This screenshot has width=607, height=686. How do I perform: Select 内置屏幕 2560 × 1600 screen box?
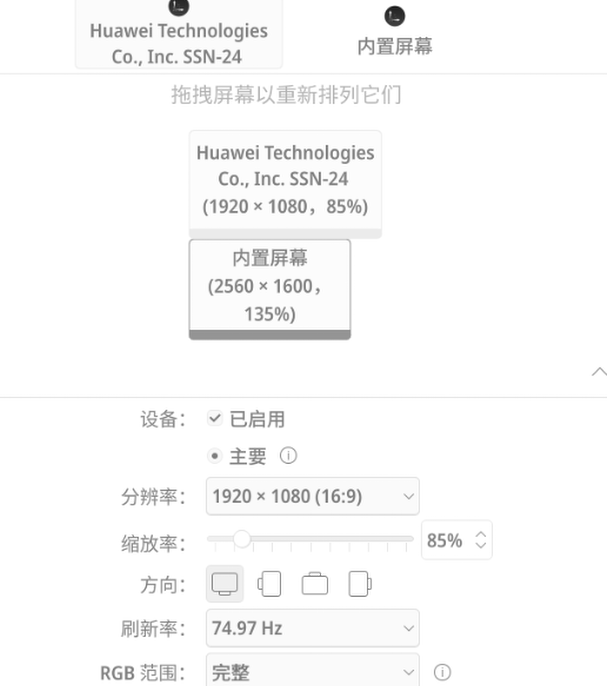tap(270, 286)
